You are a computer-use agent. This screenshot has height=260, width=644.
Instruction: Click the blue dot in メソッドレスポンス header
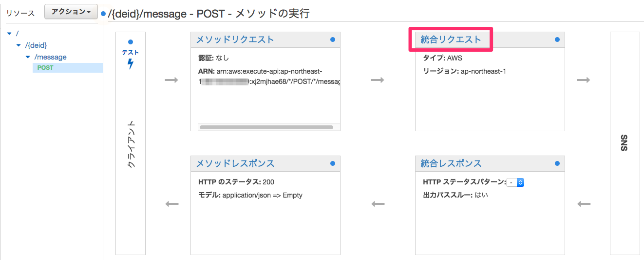click(333, 163)
